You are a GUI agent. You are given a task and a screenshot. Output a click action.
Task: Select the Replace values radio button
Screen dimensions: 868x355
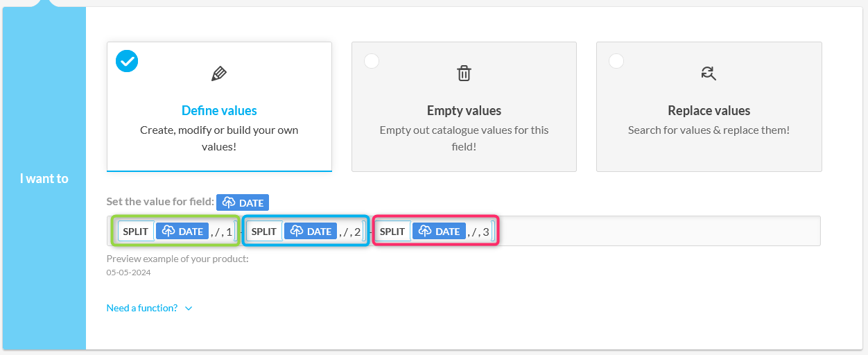coord(616,61)
